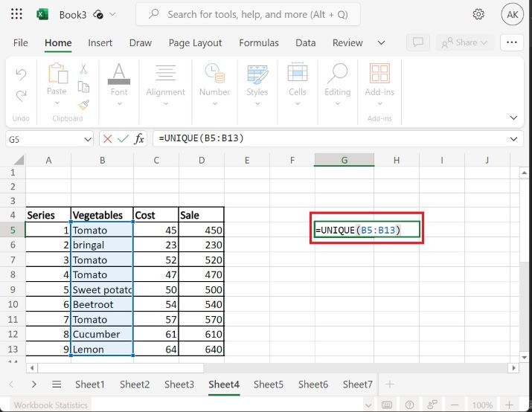Zoom out with the minus button
Viewport: 532px width, 412px height.
pos(455,405)
